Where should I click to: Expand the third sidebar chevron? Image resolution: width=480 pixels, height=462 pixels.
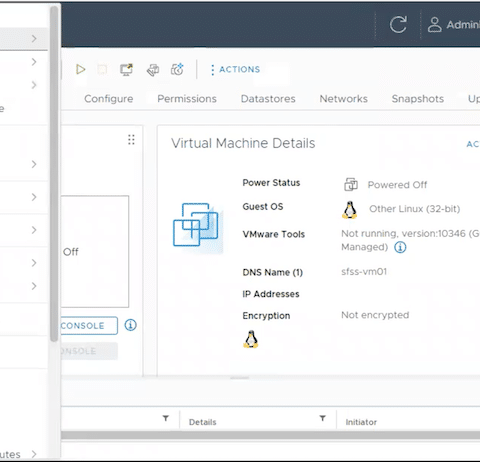pyautogui.click(x=34, y=85)
